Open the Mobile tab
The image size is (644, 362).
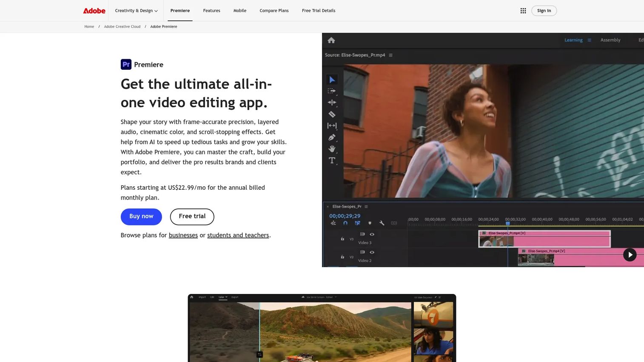point(240,11)
